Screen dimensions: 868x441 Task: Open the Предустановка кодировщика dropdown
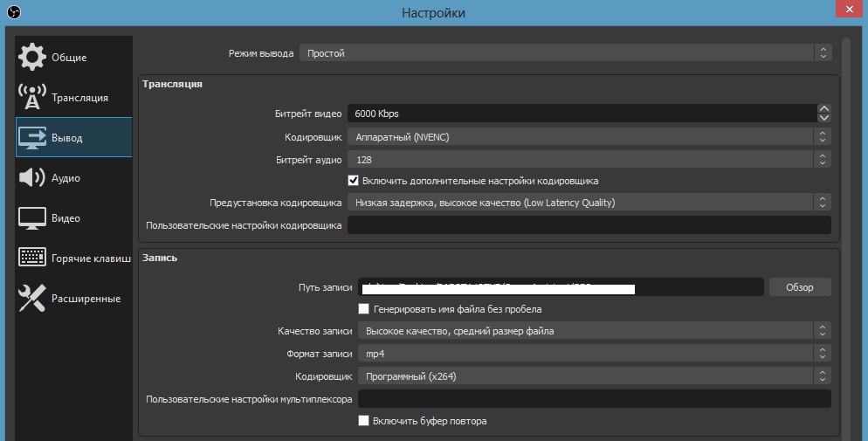(x=589, y=203)
